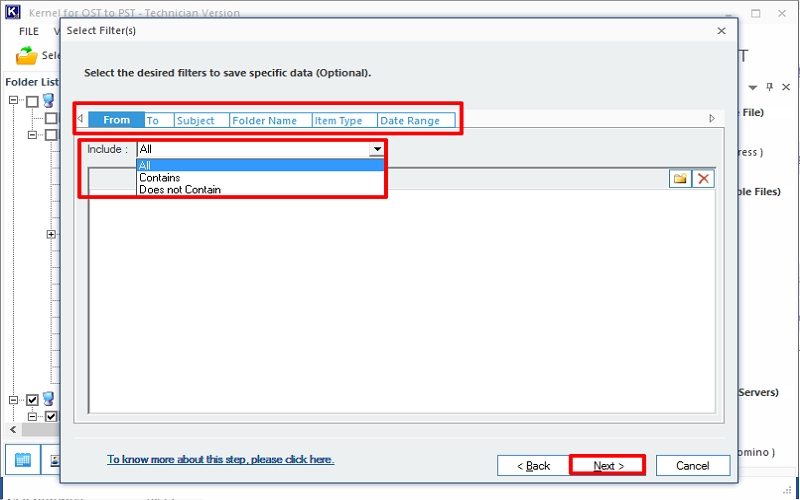This screenshot has width=800, height=500.
Task: Collapse the top Folder List tree node
Action: [x=14, y=101]
